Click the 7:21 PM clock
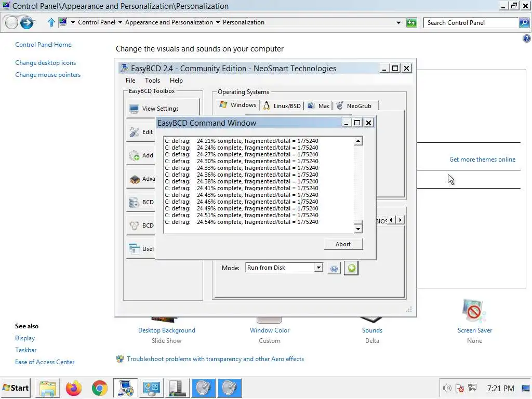The height and width of the screenshot is (399, 532). [x=500, y=388]
